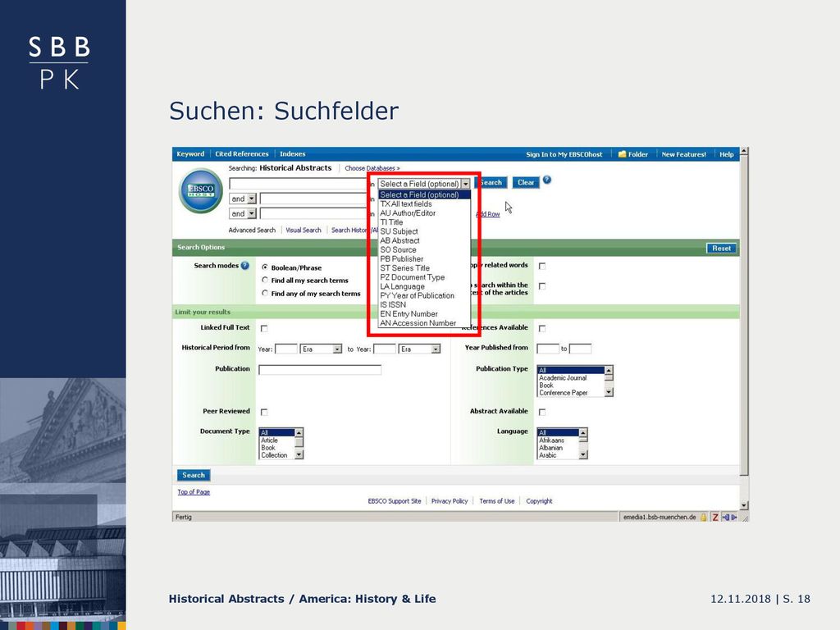Choose IS ISSN option

pyautogui.click(x=424, y=305)
